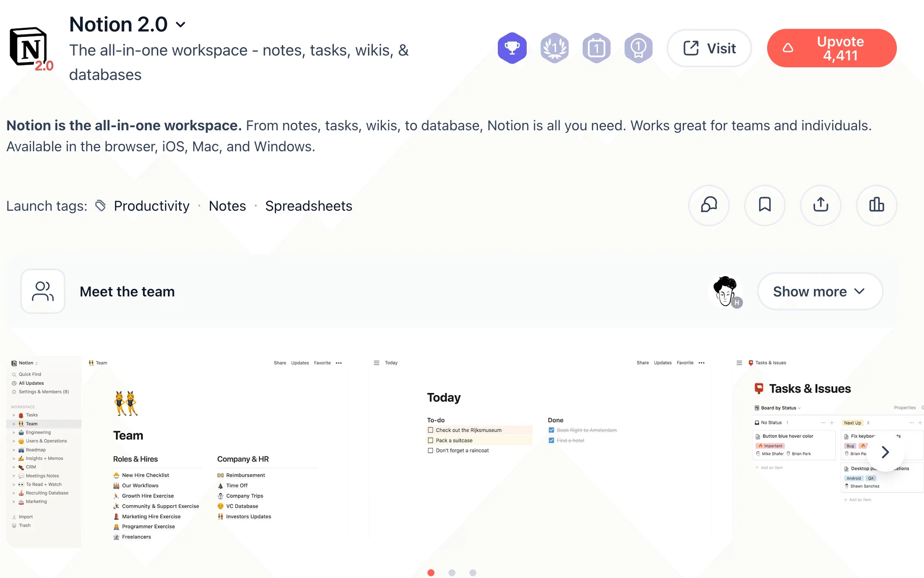This screenshot has height=578, width=924.
Task: Click the next arrow on the gallery
Action: pos(886,452)
